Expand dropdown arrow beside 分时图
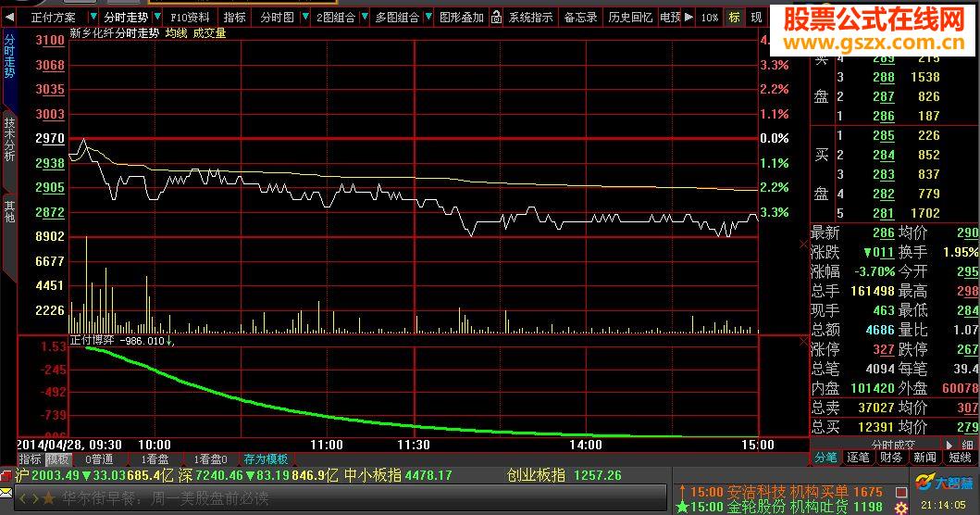 (x=305, y=17)
